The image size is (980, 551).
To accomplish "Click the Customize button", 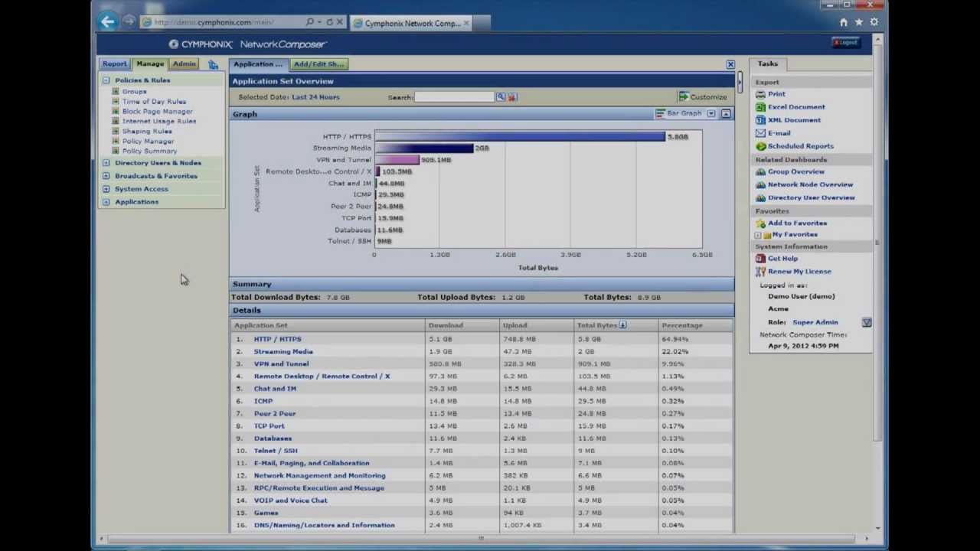I will tap(703, 97).
